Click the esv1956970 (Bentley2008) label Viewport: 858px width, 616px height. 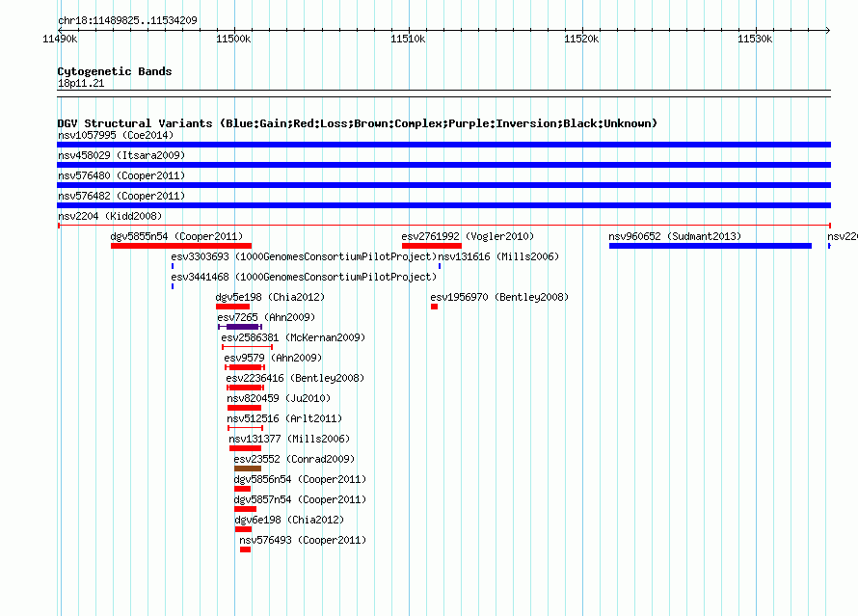pyautogui.click(x=499, y=297)
